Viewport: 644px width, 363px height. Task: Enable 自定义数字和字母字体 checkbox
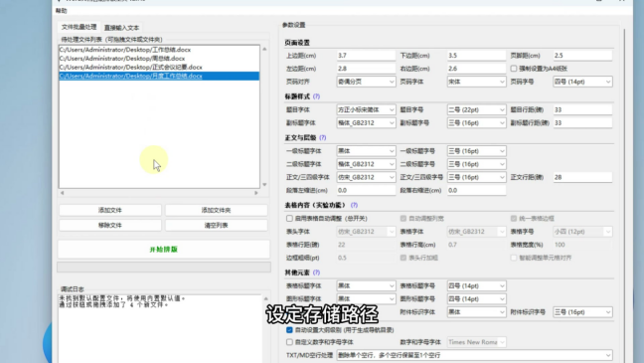289,342
